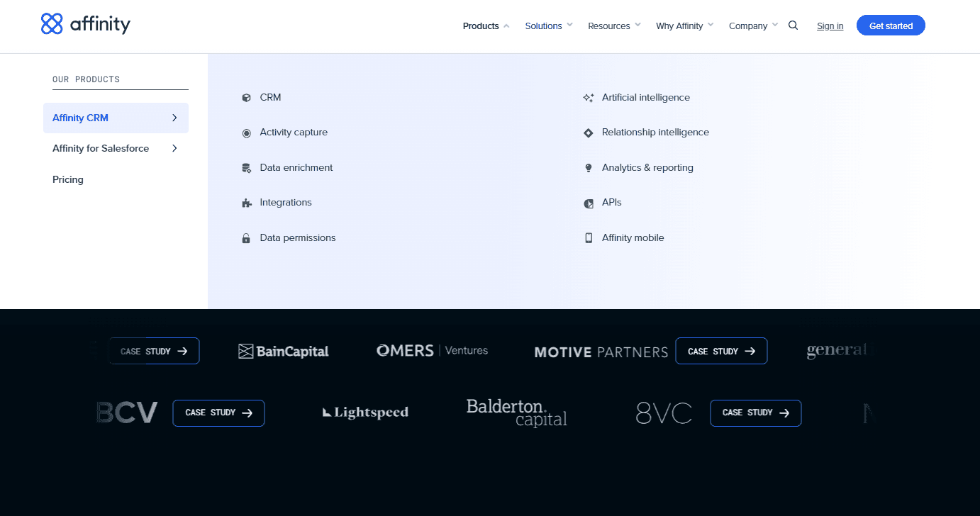Click the Motive Partners logo
Viewport: 980px width, 516px height.
601,352
